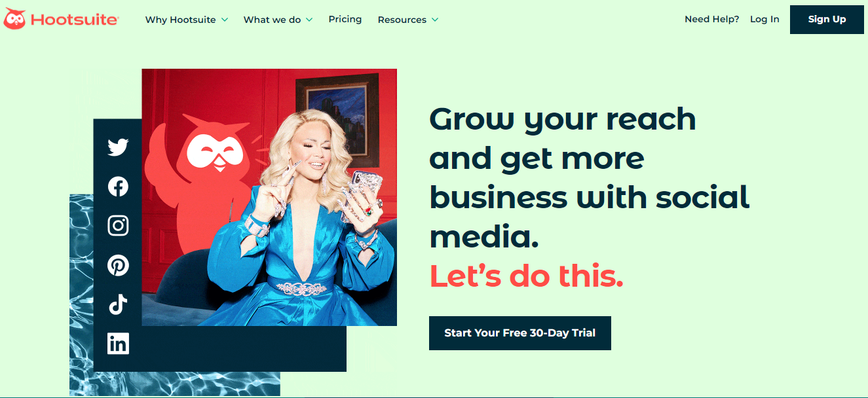Expand the What we do chevron
The width and height of the screenshot is (868, 398).
(x=309, y=20)
